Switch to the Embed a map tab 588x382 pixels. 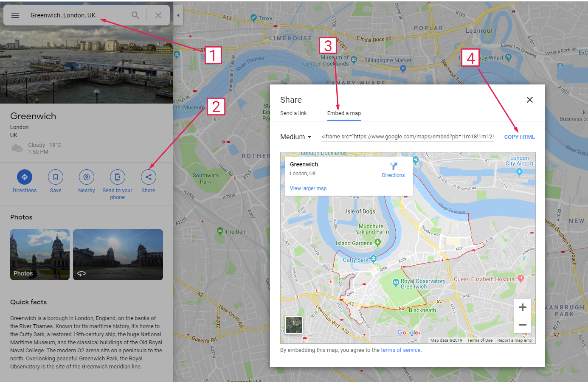(344, 113)
